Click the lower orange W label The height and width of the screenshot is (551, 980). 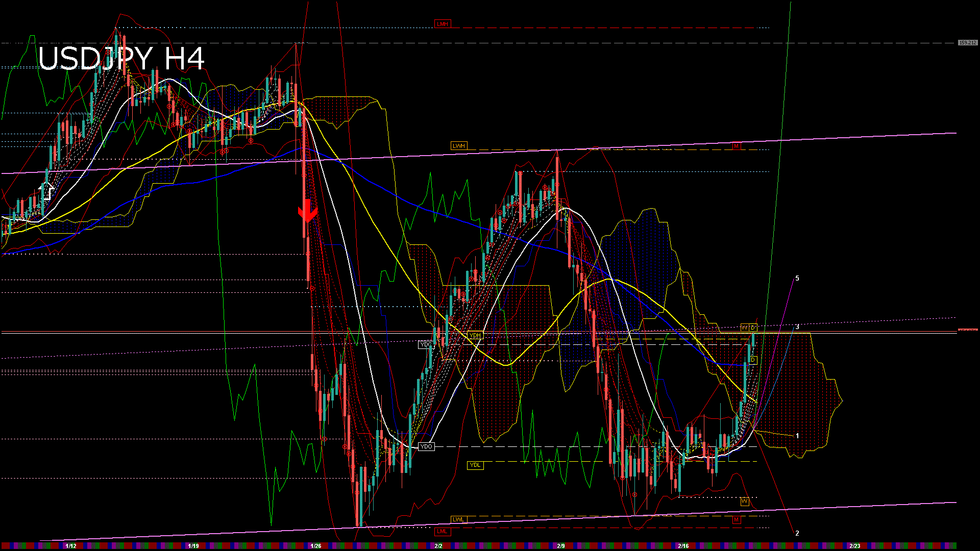744,502
